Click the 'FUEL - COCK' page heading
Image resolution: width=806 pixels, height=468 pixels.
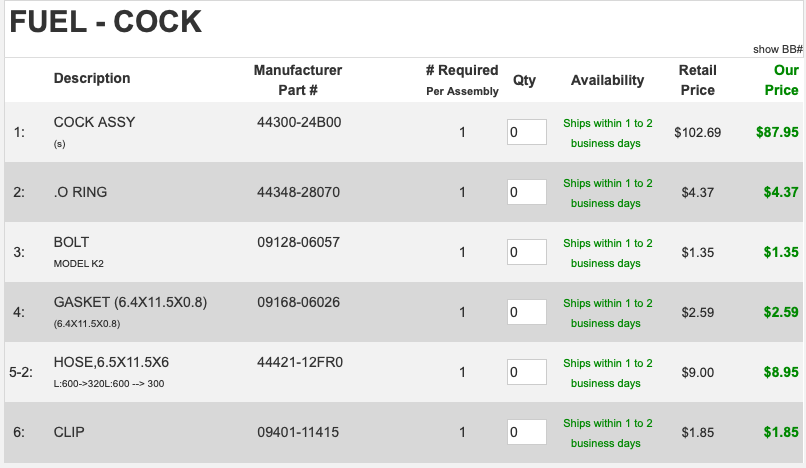click(105, 21)
